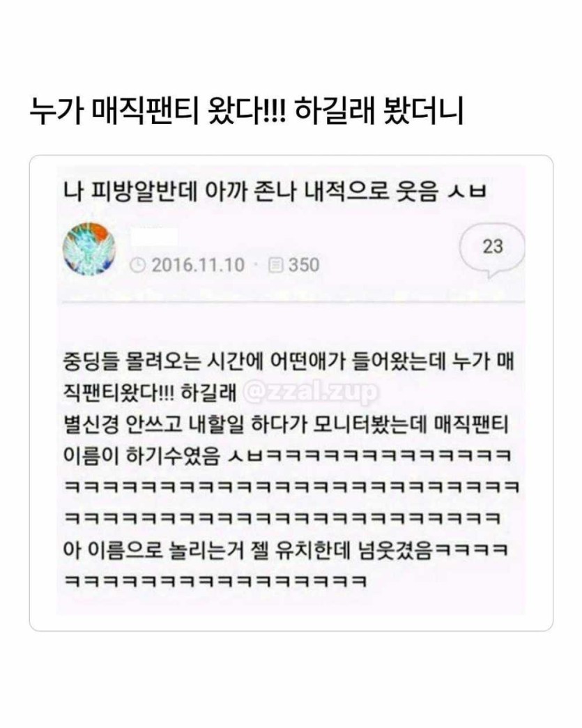Open the post title starting with 나 피방알반데
582x728 pixels.
pos(275,192)
